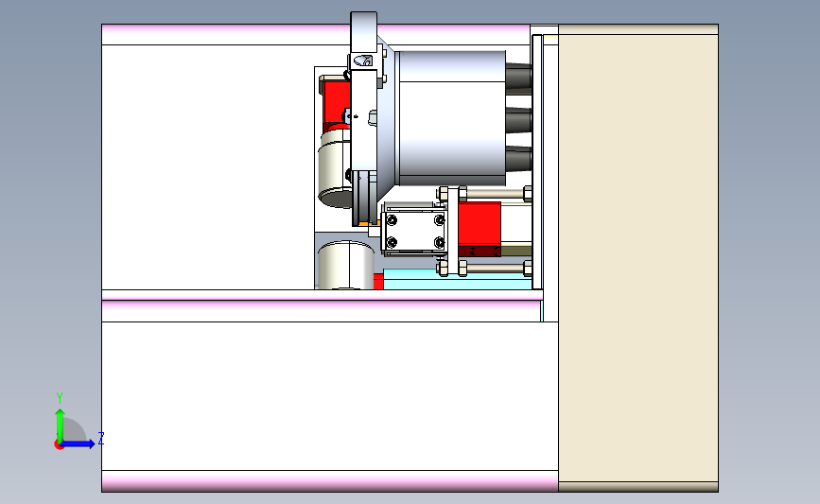820x504 pixels.
Task: Select the lower threaded stud above the cyan plate
Action: [x=485, y=269]
